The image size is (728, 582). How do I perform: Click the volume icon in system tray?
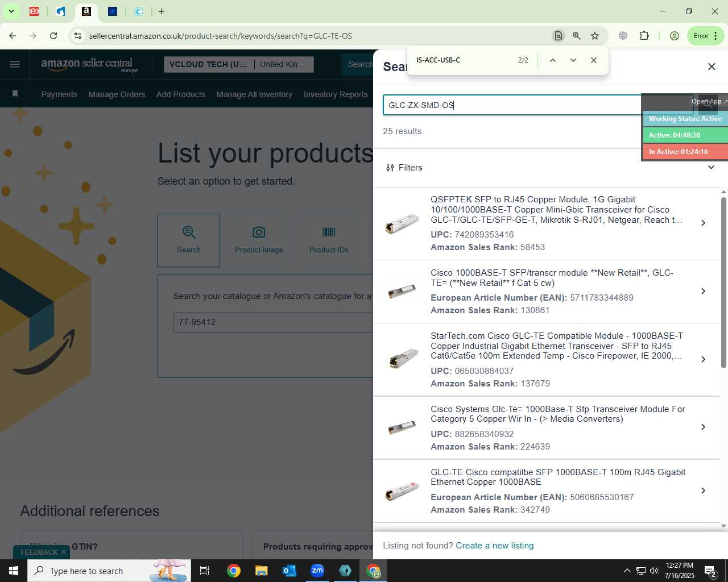654,571
